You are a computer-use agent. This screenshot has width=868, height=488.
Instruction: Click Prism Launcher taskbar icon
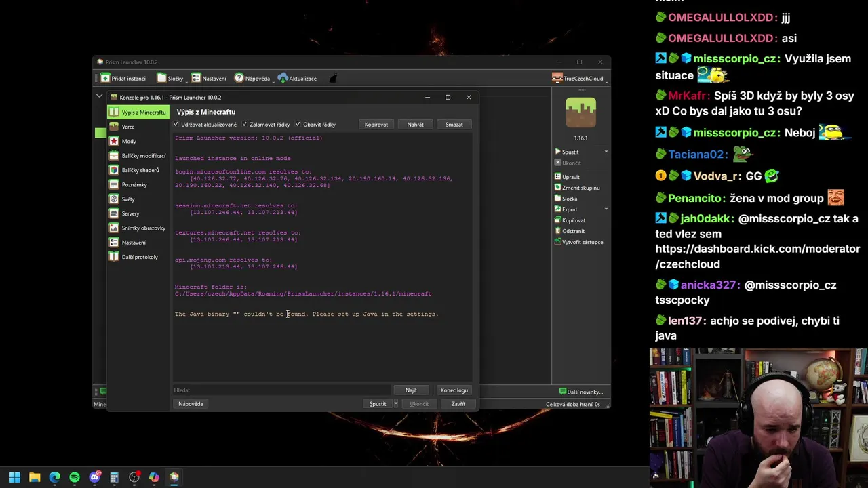coord(174,477)
